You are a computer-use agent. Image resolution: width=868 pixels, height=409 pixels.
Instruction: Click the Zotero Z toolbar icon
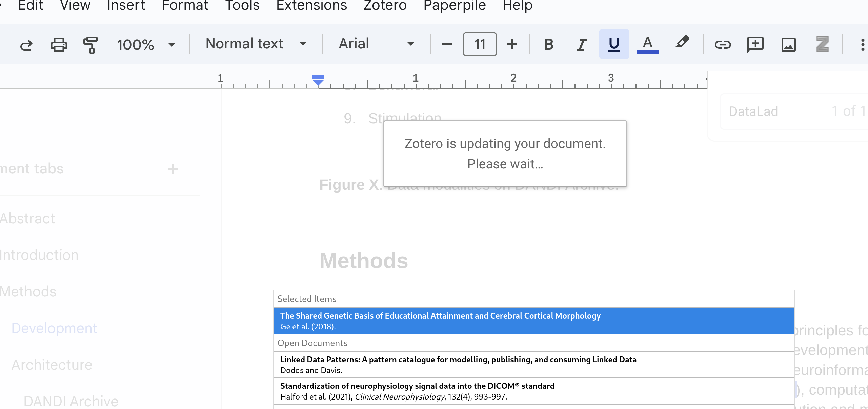click(822, 44)
